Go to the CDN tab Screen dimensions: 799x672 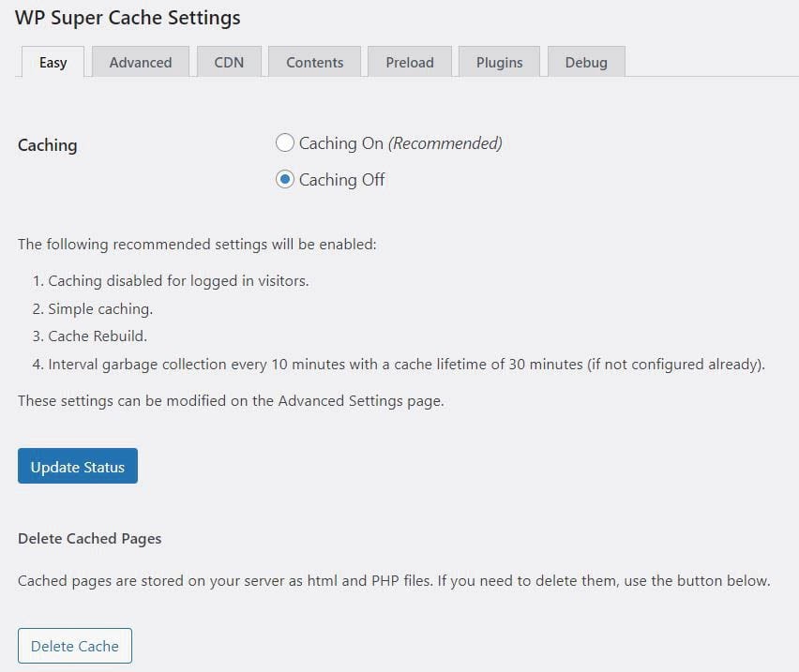pos(228,63)
